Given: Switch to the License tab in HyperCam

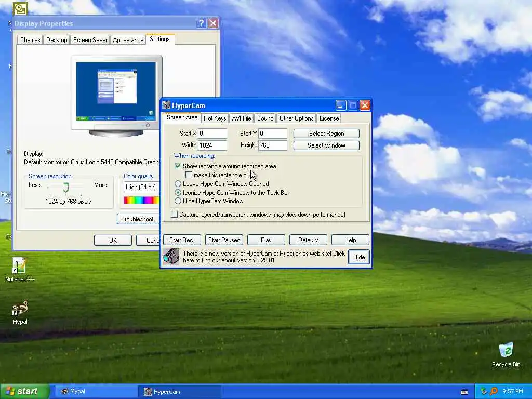Looking at the screenshot, I should pyautogui.click(x=329, y=118).
